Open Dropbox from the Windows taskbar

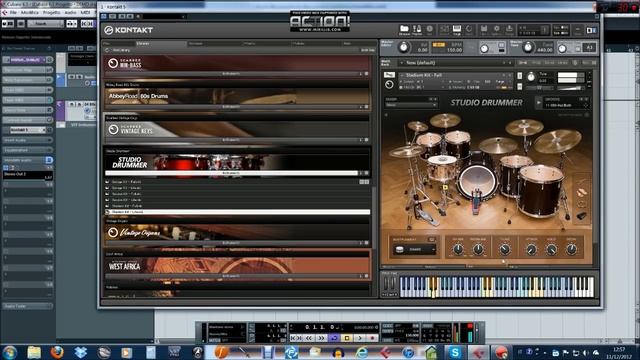pyautogui.click(x=80, y=352)
